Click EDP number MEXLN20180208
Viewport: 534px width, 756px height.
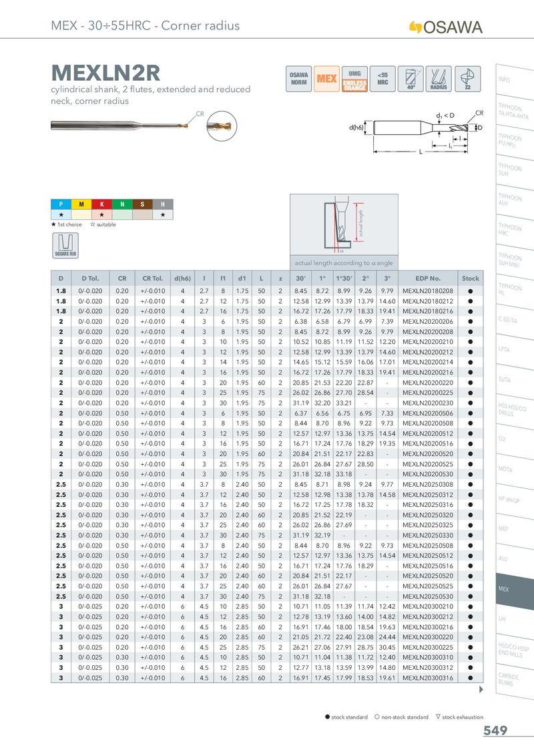(x=427, y=291)
